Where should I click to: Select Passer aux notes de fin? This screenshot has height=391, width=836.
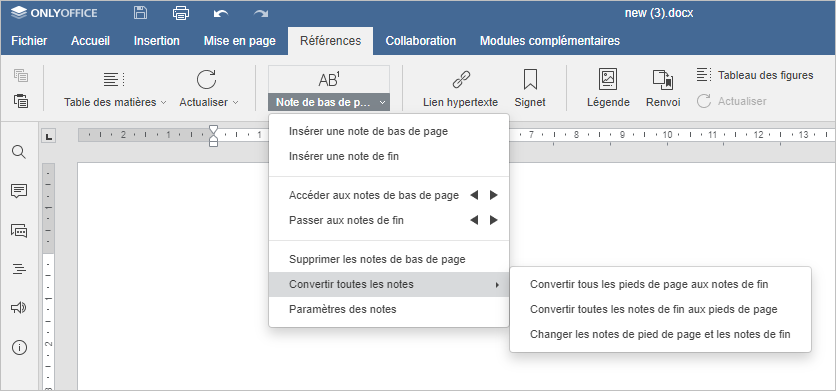click(346, 220)
